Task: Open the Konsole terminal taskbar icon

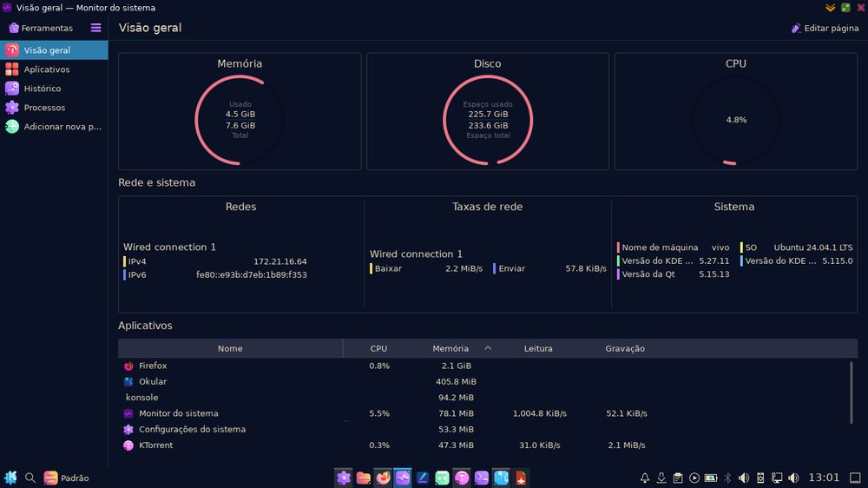Action: [x=482, y=478]
